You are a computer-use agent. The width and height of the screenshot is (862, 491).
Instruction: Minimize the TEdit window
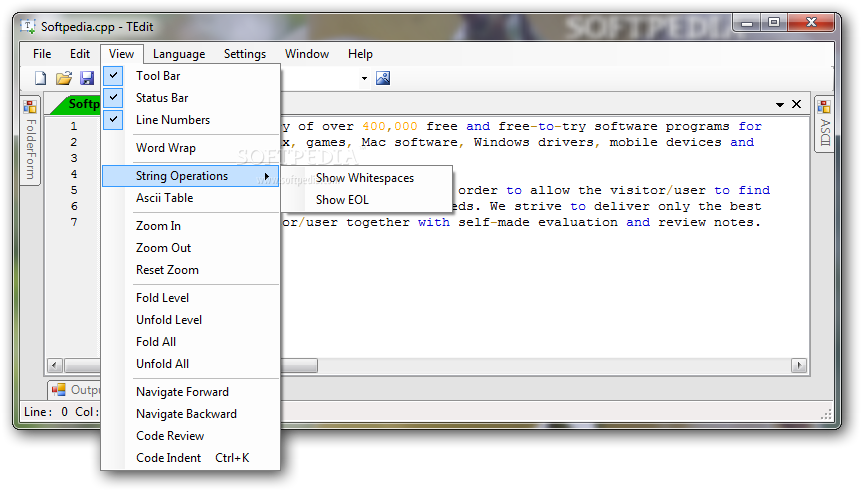(747, 23)
